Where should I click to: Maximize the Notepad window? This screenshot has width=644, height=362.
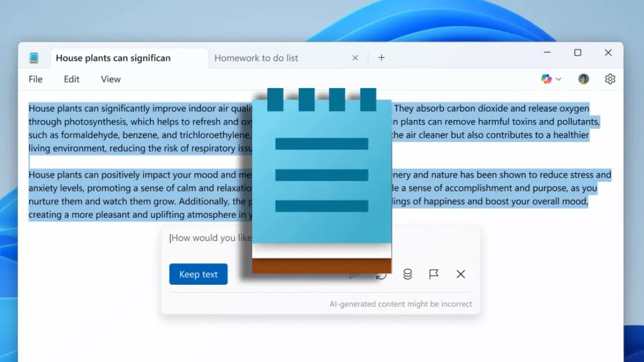pos(577,53)
